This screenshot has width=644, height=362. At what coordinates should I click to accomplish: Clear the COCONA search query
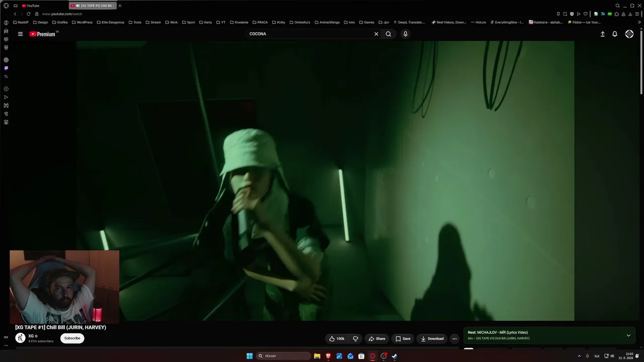[376, 34]
